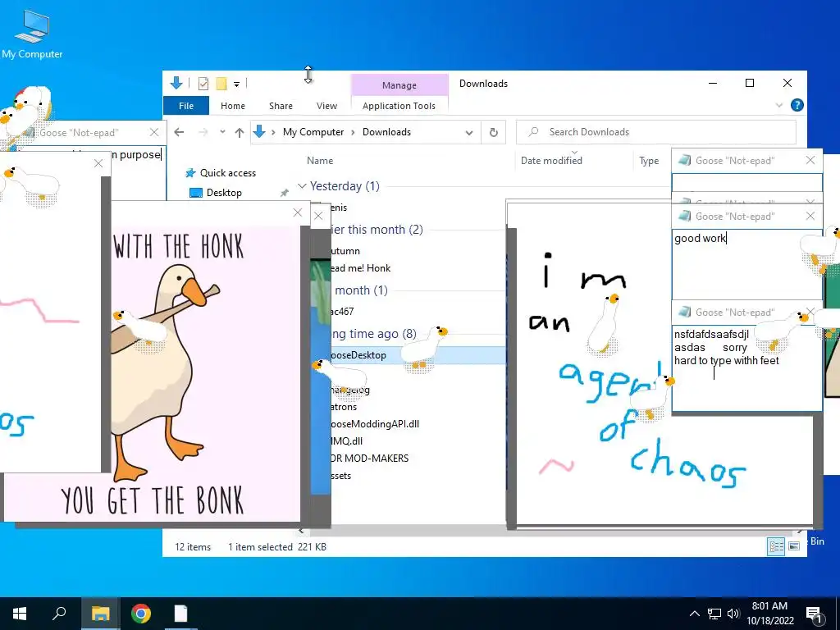Open Explorer Help question mark icon
This screenshot has height=630, width=840.
[797, 105]
